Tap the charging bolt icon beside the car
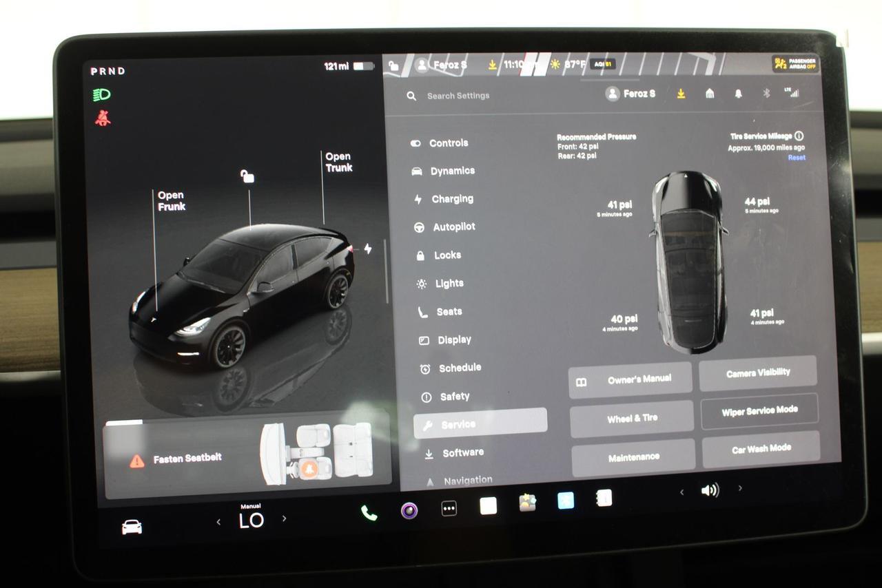This screenshot has height=588, width=882. click(368, 249)
